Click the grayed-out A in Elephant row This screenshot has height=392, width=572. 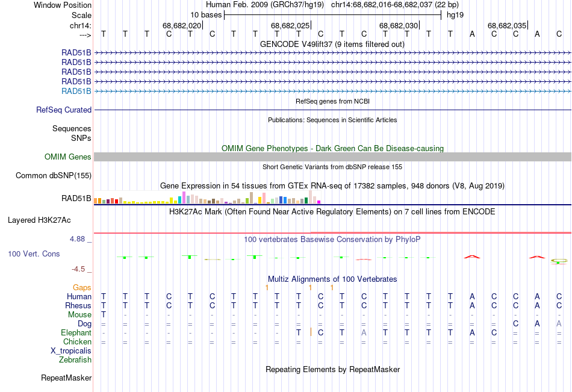click(364, 332)
